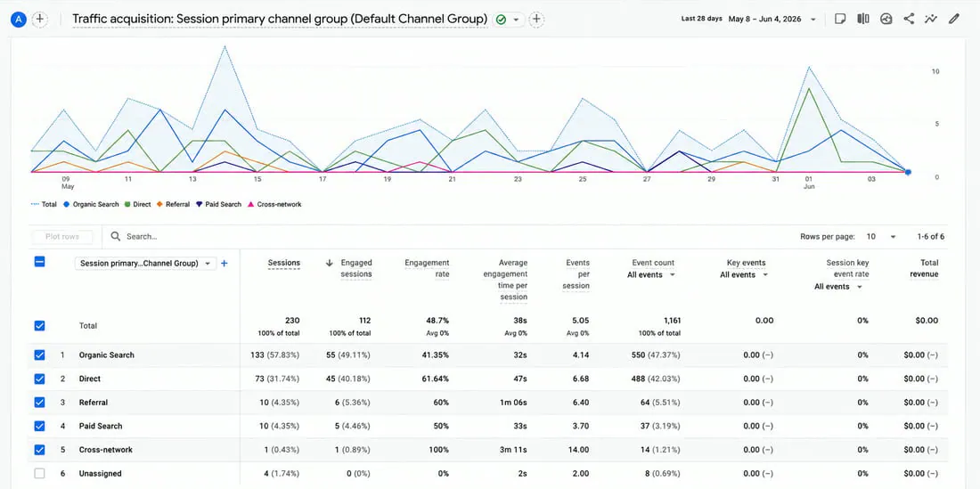Click the Total legend marker
This screenshot has height=489, width=980.
point(35,204)
